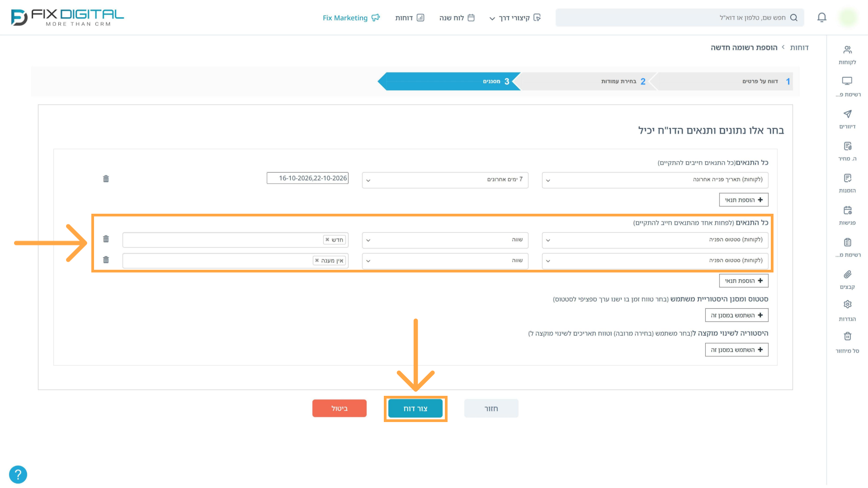
Task: Click the notifications bell icon
Action: tap(821, 18)
